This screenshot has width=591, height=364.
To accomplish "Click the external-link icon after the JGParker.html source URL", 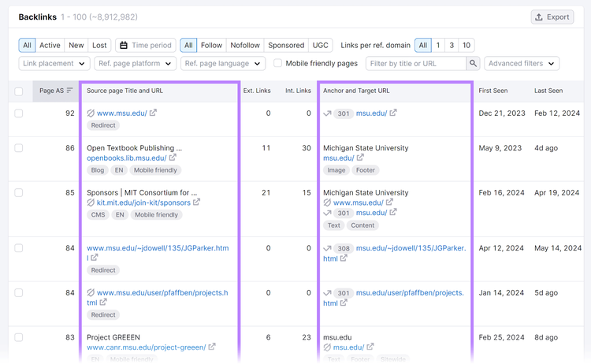I will click(95, 258).
